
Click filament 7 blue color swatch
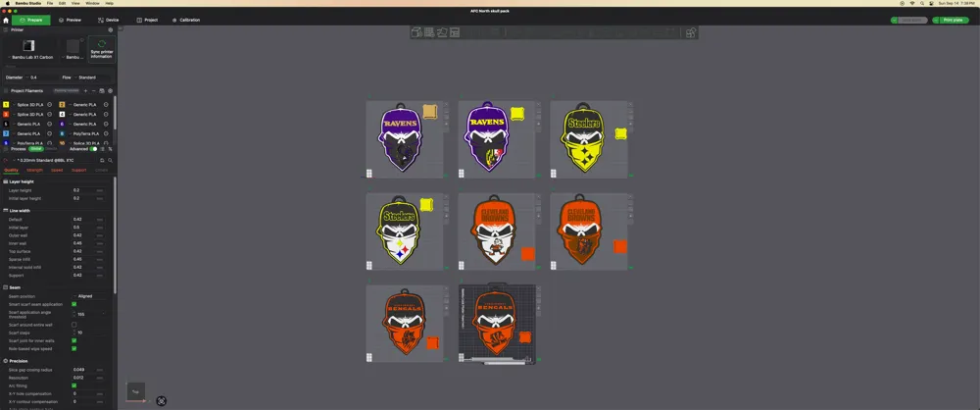pos(6,134)
